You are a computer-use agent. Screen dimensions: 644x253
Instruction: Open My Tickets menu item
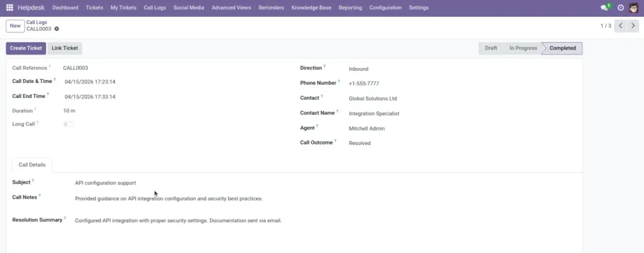click(x=123, y=8)
